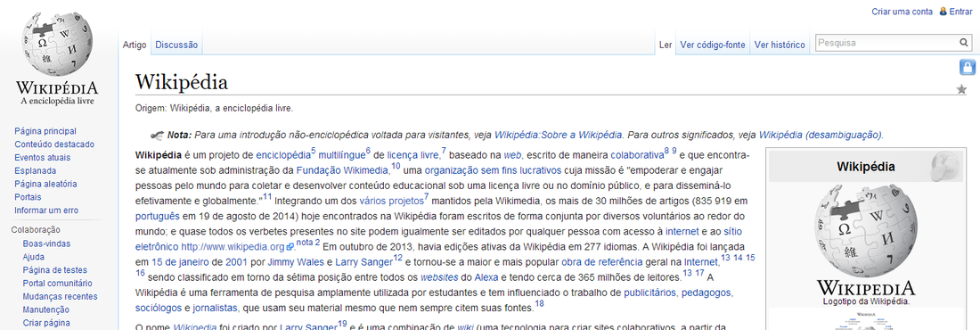The height and width of the screenshot is (330, 980).
Task: Open Eventos atuais sidebar link
Action: [43, 157]
